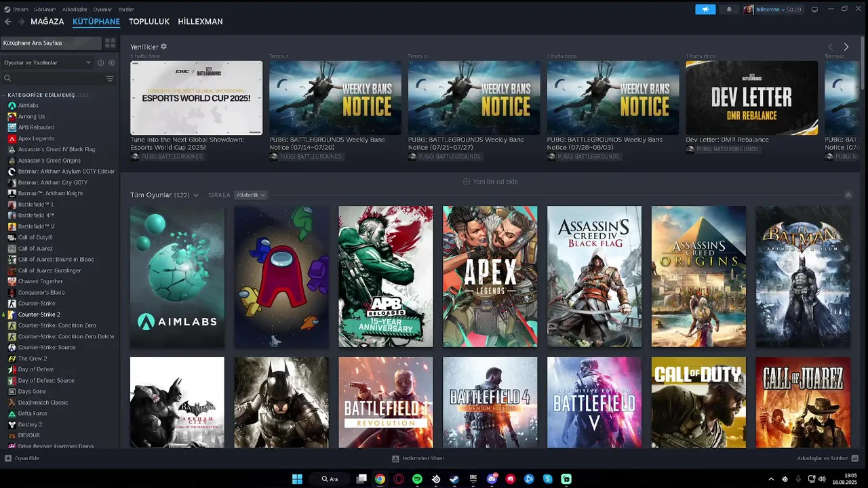The image size is (868, 488).
Task: Open Google Chrome from the taskbar
Action: click(x=380, y=479)
